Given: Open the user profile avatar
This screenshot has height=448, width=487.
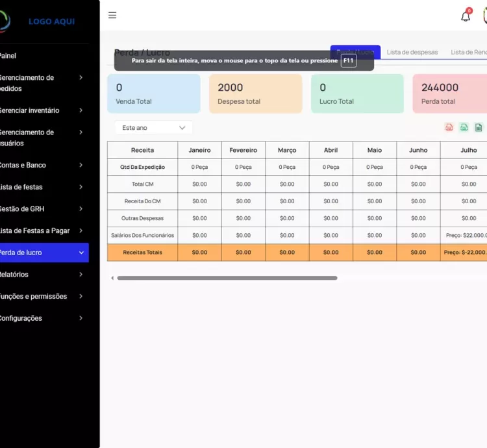Looking at the screenshot, I should [x=484, y=16].
